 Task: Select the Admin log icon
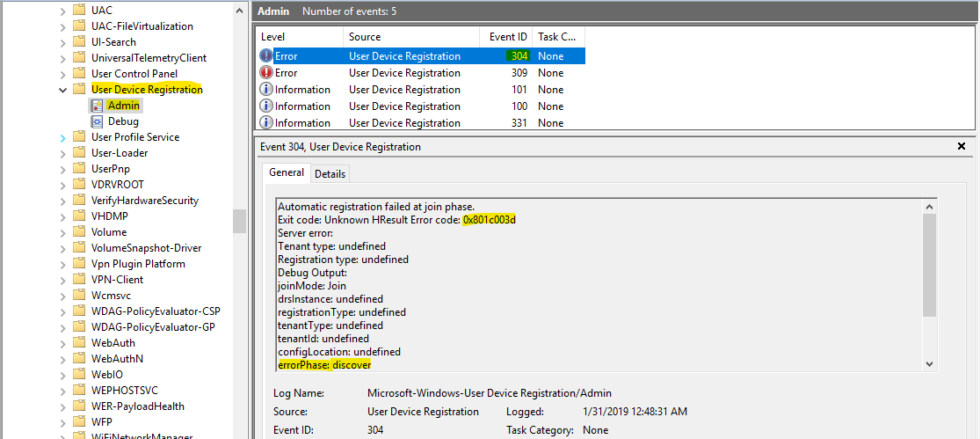tap(97, 106)
